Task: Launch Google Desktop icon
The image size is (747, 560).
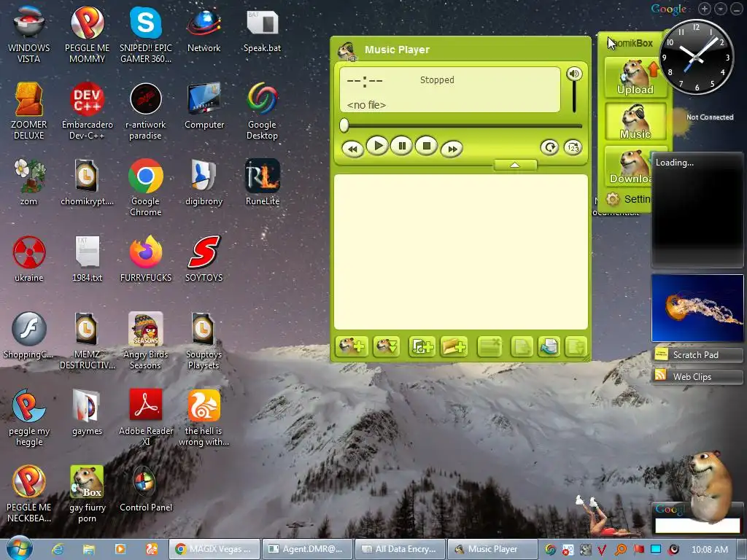Action: pyautogui.click(x=262, y=111)
